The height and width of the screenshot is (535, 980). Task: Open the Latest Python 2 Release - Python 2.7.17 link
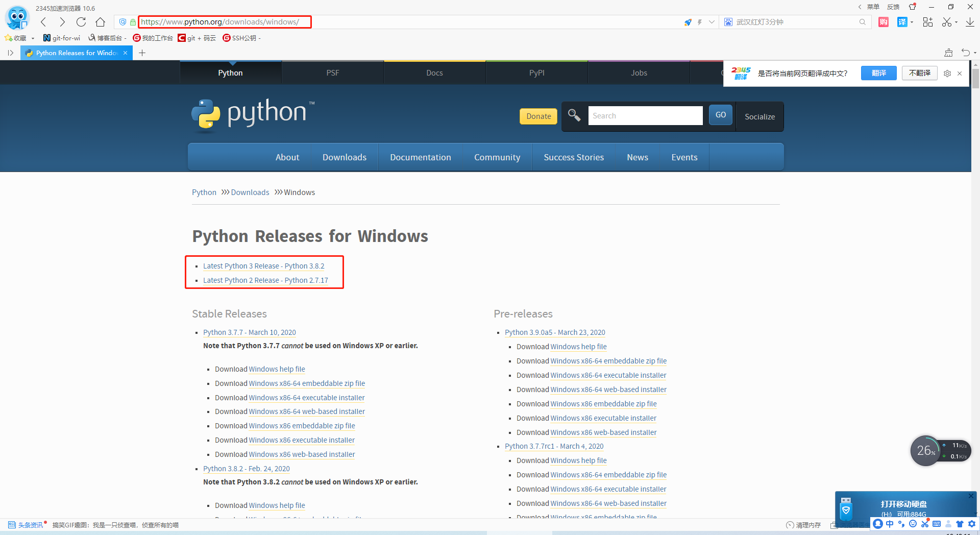(x=265, y=280)
